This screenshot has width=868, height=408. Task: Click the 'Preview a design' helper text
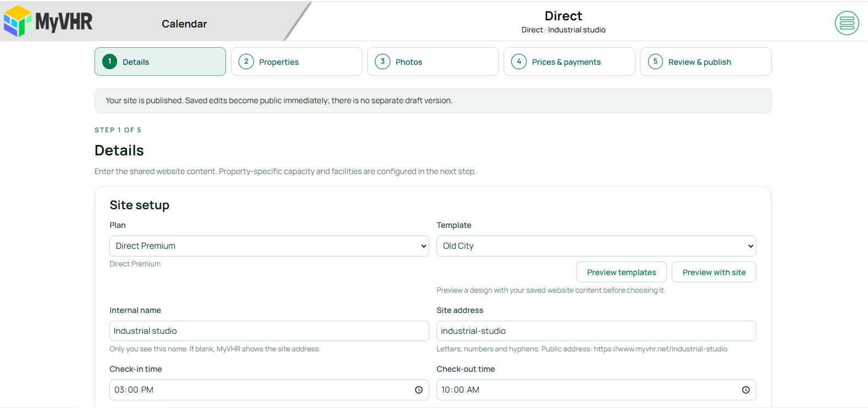pyautogui.click(x=551, y=290)
